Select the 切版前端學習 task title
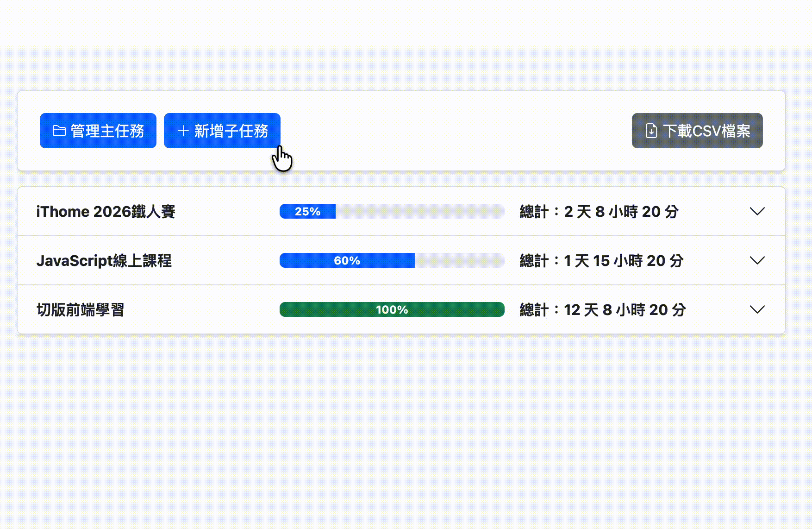 tap(81, 310)
